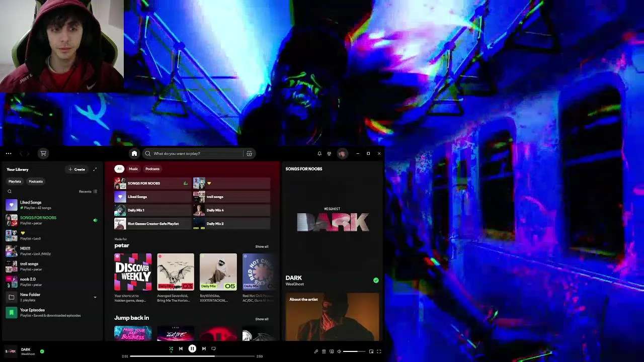Click Show all next to Jump back in
This screenshot has height=362, width=644.
(262, 319)
